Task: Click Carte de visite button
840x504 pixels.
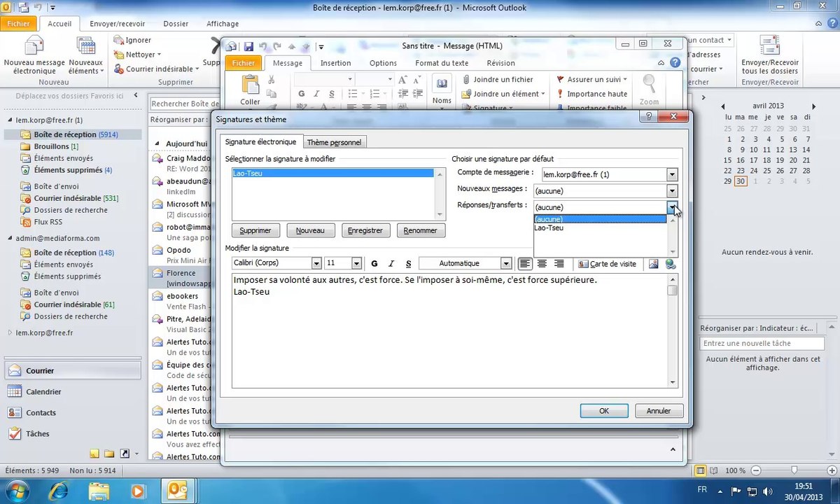Action: [x=608, y=264]
